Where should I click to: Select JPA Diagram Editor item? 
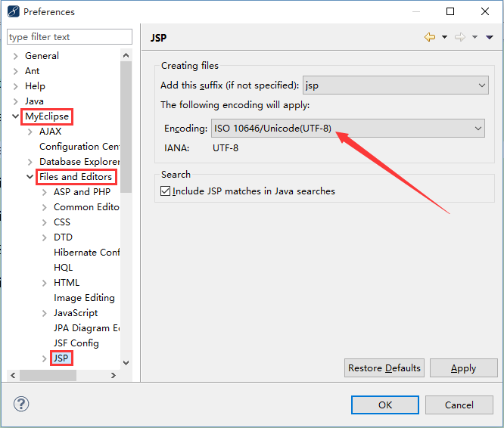tap(86, 328)
